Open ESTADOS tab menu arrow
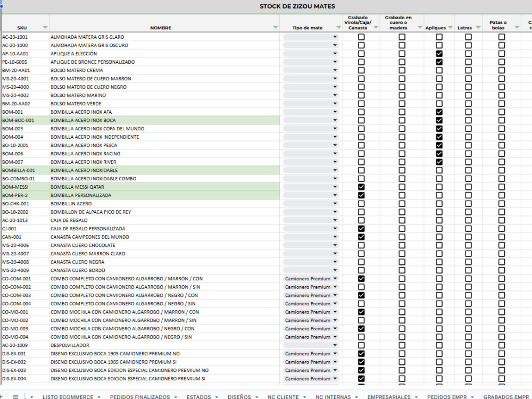This screenshot has width=532, height=399. [x=217, y=397]
